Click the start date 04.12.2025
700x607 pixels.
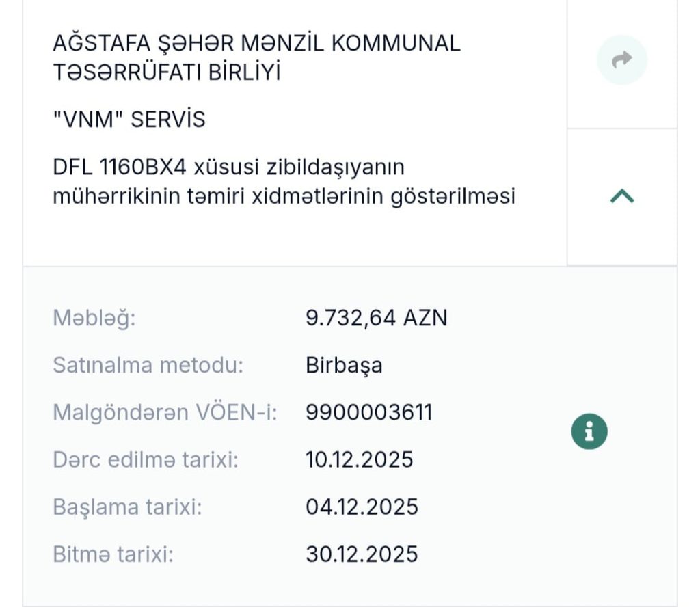[x=362, y=507]
